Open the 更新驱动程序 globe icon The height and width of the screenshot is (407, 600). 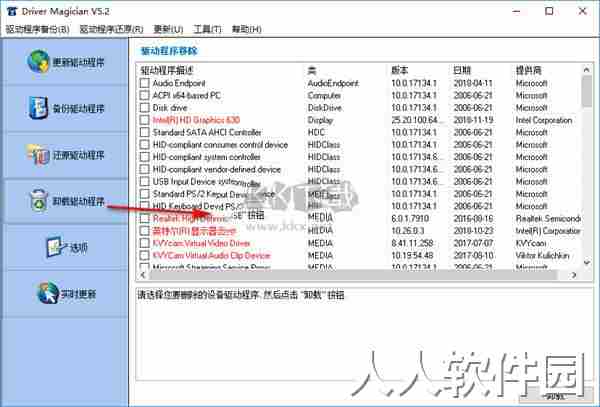tap(38, 61)
